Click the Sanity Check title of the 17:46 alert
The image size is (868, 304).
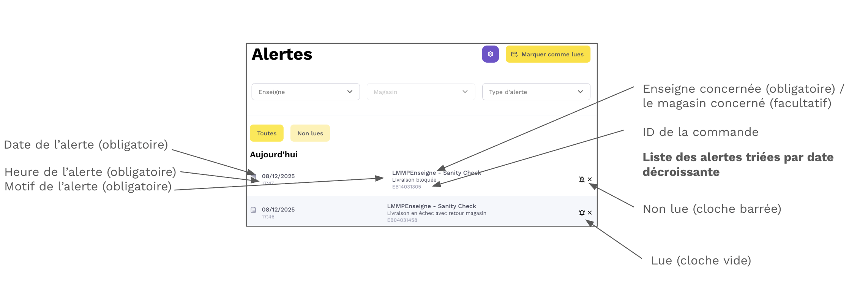(431, 206)
